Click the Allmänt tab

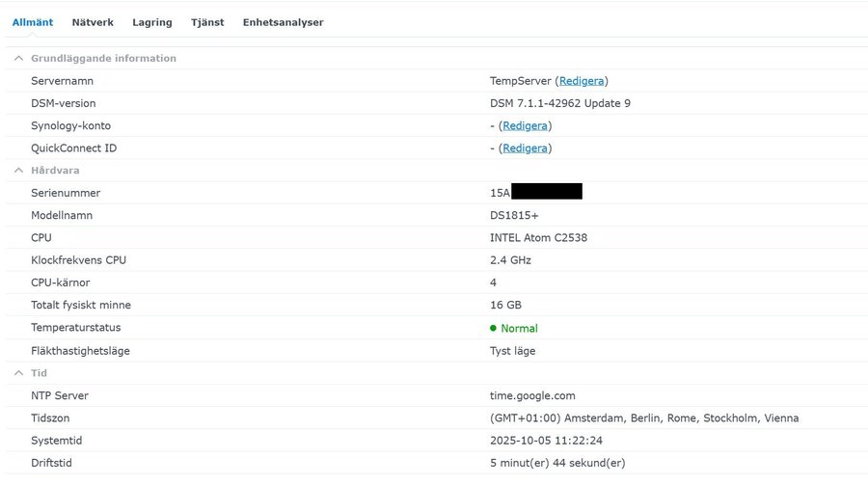33,22
